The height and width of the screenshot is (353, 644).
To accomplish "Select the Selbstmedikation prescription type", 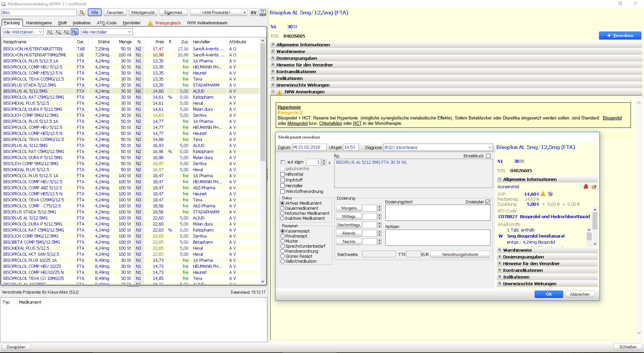I will pos(282,261).
